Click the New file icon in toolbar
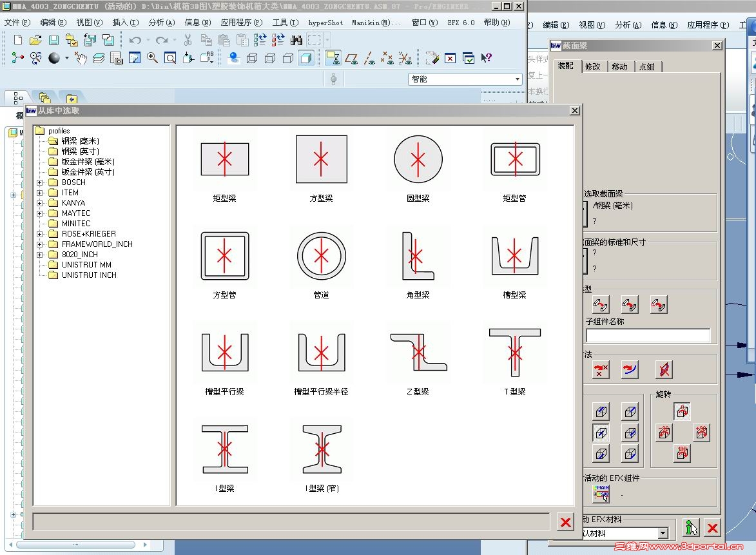Image resolution: width=756 pixels, height=555 pixels. [x=18, y=40]
